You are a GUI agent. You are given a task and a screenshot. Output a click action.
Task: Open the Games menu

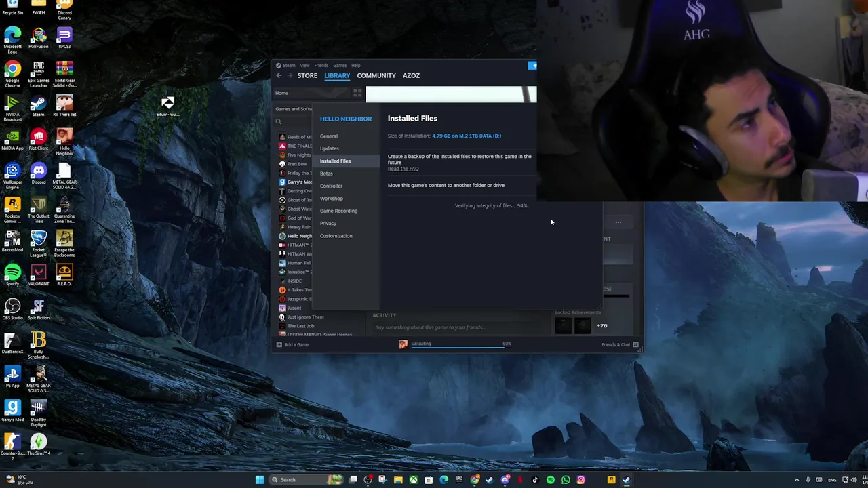(x=340, y=66)
